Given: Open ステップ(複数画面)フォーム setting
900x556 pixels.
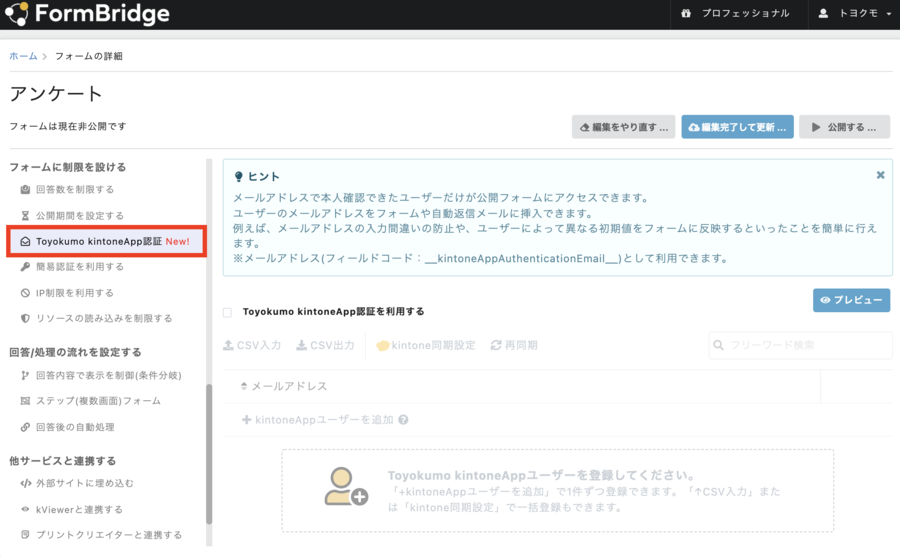Looking at the screenshot, I should (x=98, y=401).
